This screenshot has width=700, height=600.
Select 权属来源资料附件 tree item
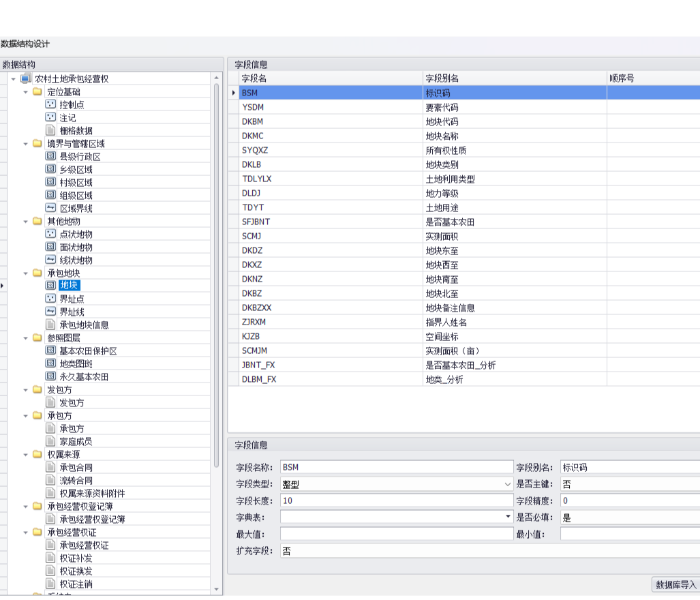pyautogui.click(x=93, y=494)
